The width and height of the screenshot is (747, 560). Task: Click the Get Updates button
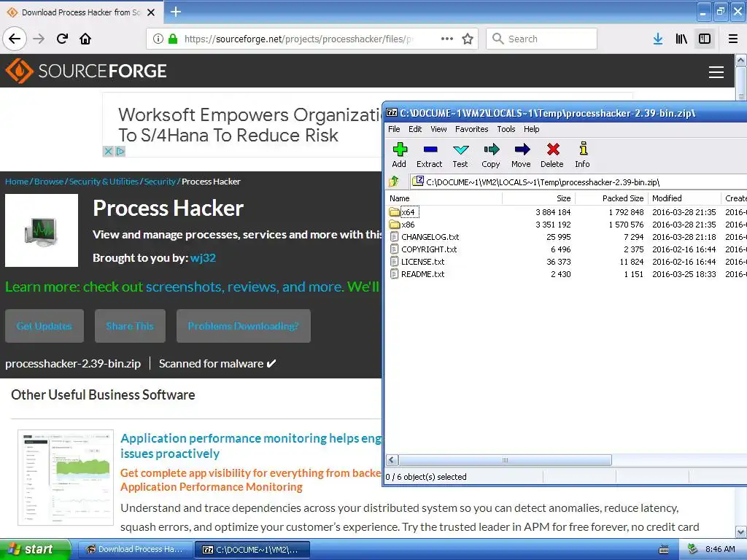click(44, 326)
